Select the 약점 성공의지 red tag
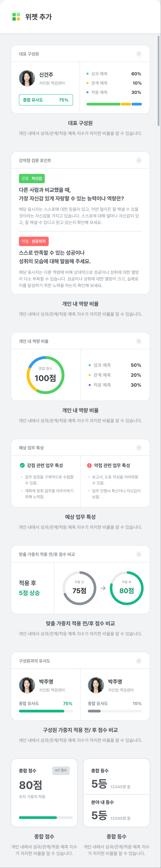Screen dimensions: 161x868 coord(34,241)
